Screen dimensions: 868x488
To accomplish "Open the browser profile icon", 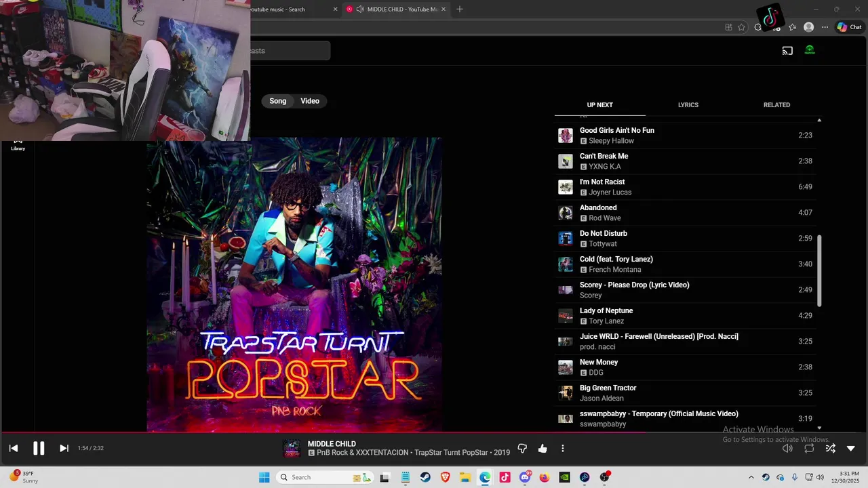I will [808, 27].
